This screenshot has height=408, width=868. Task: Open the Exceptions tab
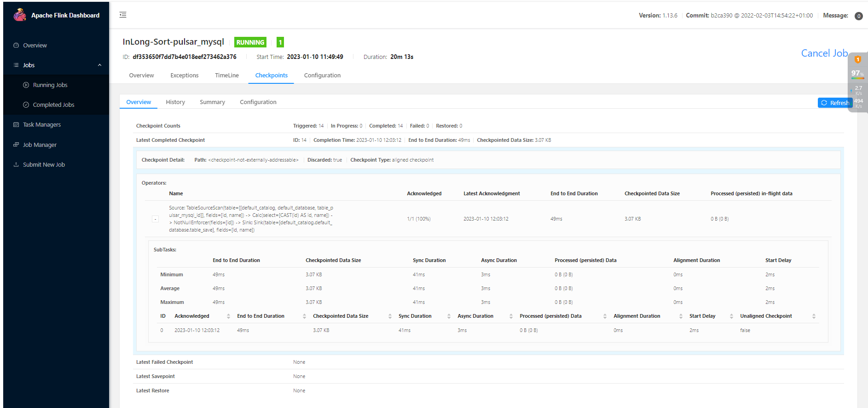click(185, 76)
